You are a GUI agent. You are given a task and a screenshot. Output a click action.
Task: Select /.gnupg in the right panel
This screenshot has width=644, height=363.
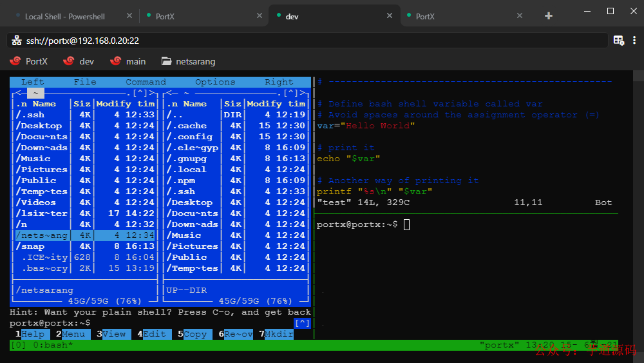click(x=236, y=159)
